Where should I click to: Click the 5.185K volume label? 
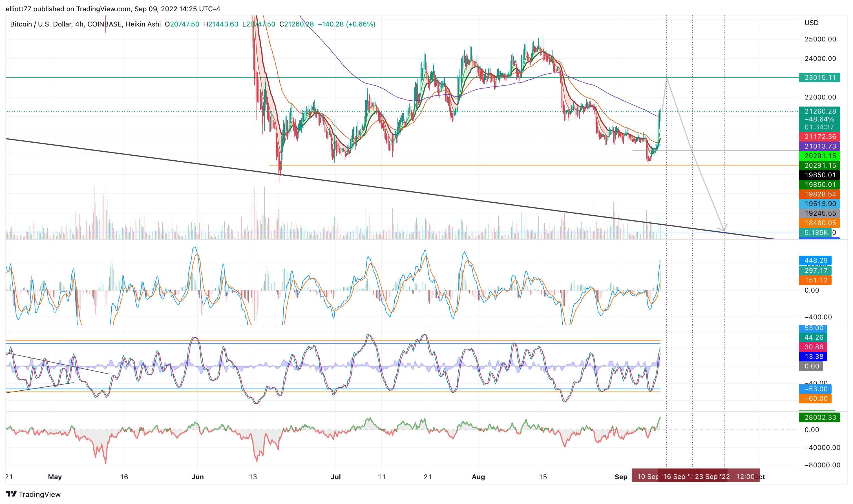tap(815, 233)
